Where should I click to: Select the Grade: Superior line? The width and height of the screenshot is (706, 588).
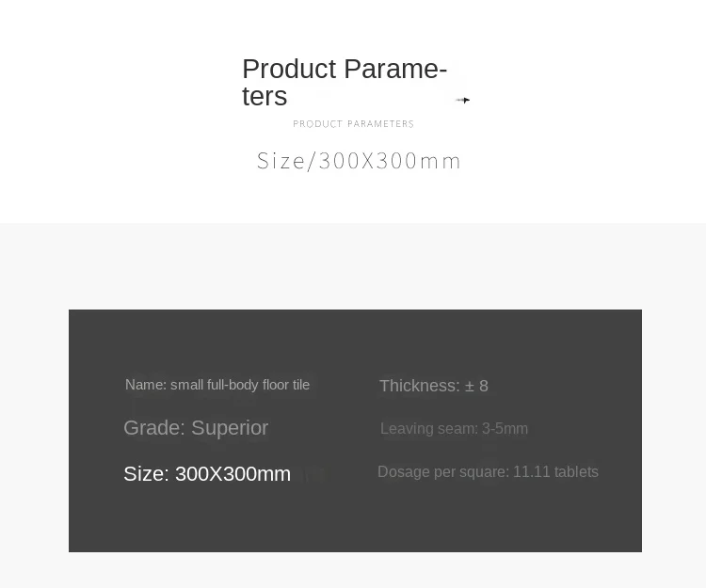196,428
